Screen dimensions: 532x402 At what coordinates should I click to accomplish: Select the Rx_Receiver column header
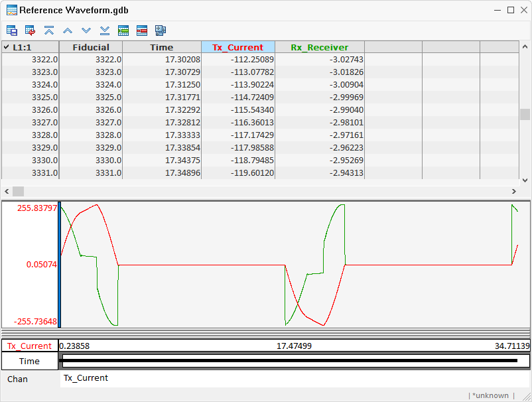coord(319,47)
